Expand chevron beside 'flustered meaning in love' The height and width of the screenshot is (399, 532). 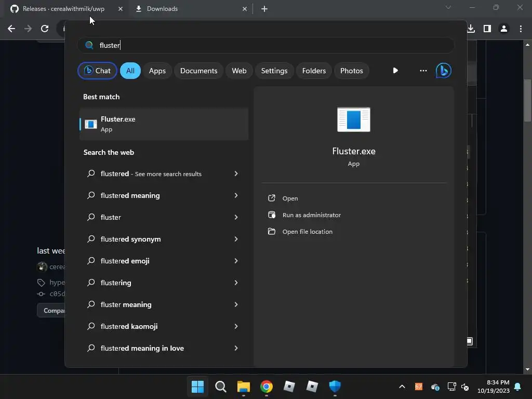[x=236, y=348]
